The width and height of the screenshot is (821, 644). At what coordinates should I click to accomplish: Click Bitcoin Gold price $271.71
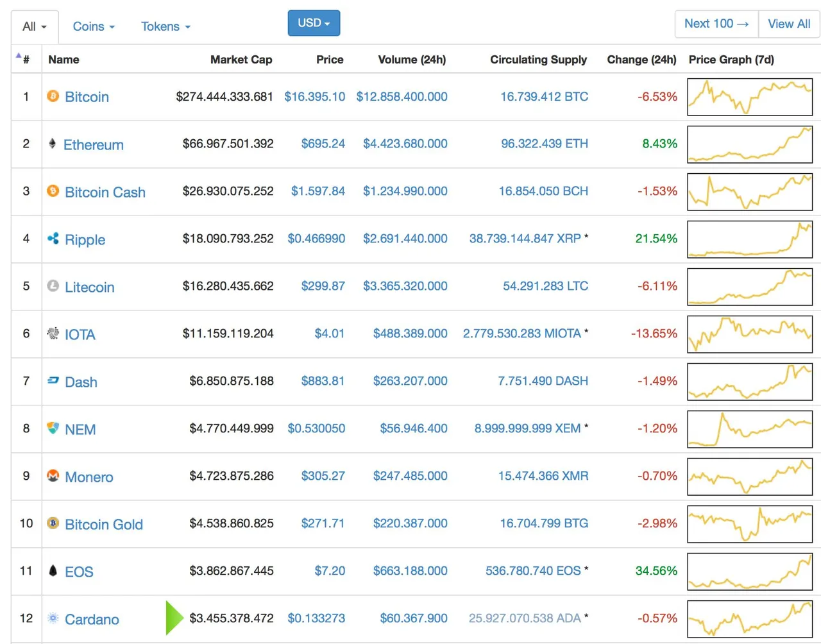tap(323, 523)
